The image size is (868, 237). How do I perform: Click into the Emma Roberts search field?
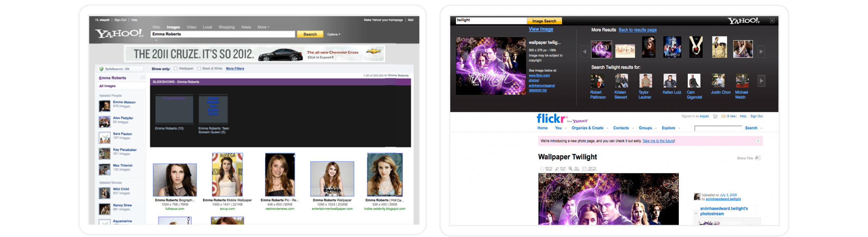coord(223,34)
